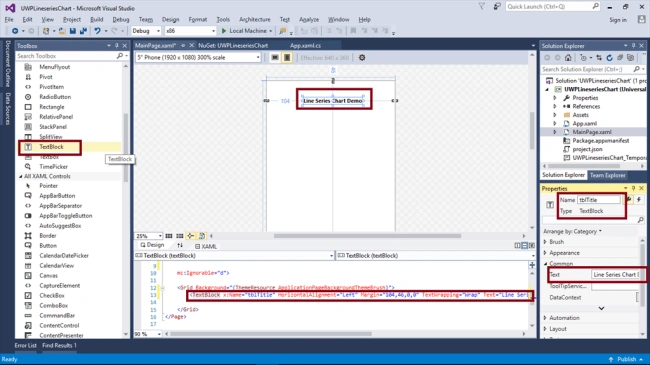Viewport: 650px width, 365px height.
Task: Open the Architecture menu
Action: pyautogui.click(x=255, y=19)
